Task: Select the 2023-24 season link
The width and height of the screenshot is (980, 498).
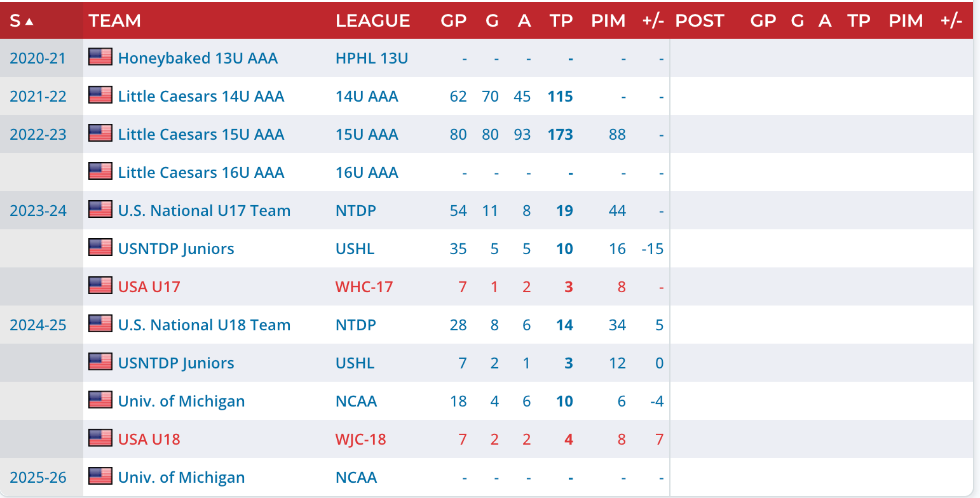Action: click(x=38, y=211)
